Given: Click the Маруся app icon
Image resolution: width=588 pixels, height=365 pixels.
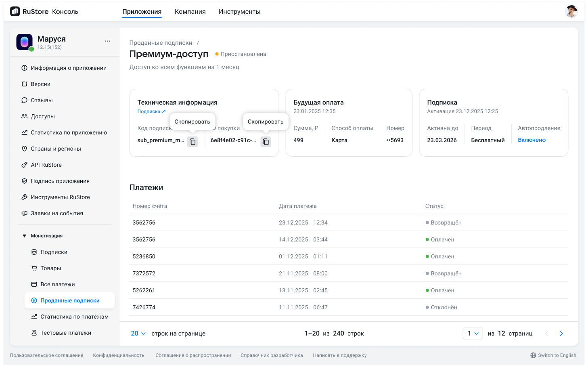Looking at the screenshot, I should [24, 42].
